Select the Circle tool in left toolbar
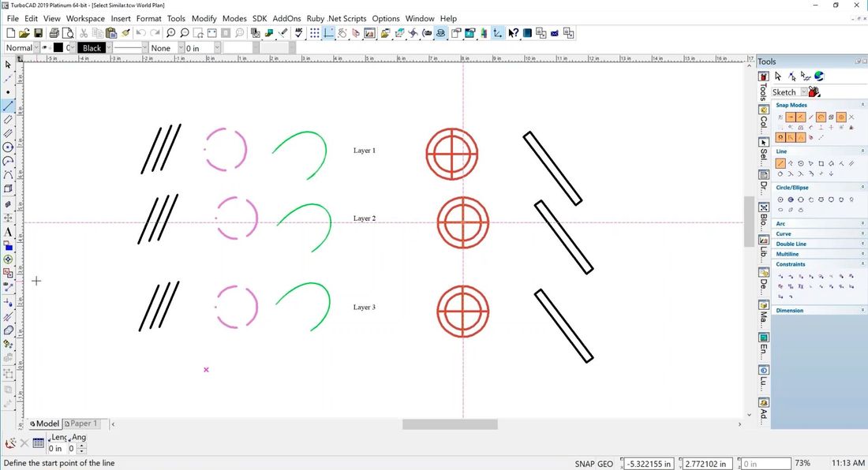868x470 pixels. [x=8, y=147]
